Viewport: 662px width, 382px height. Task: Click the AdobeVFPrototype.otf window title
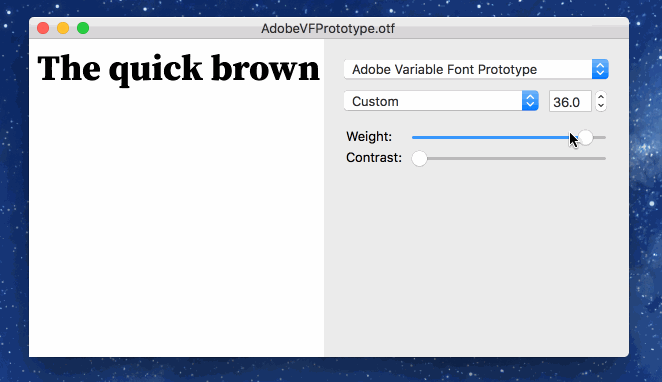click(328, 29)
